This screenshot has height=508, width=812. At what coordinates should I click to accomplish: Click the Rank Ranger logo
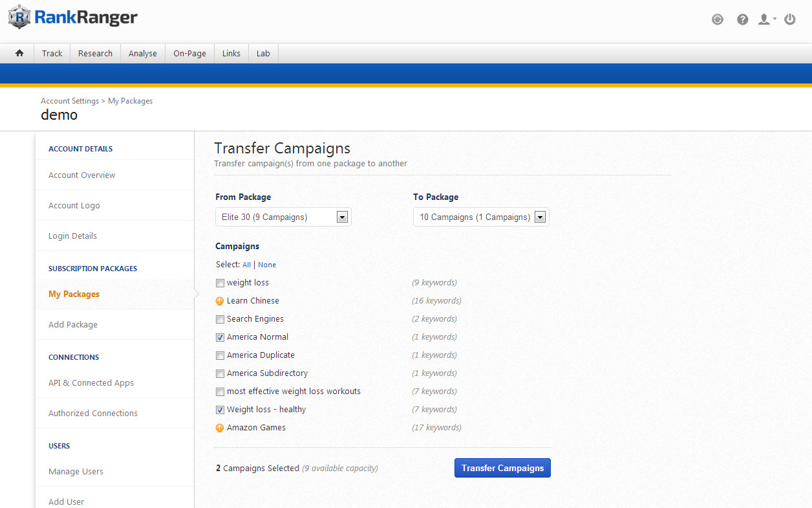point(73,17)
